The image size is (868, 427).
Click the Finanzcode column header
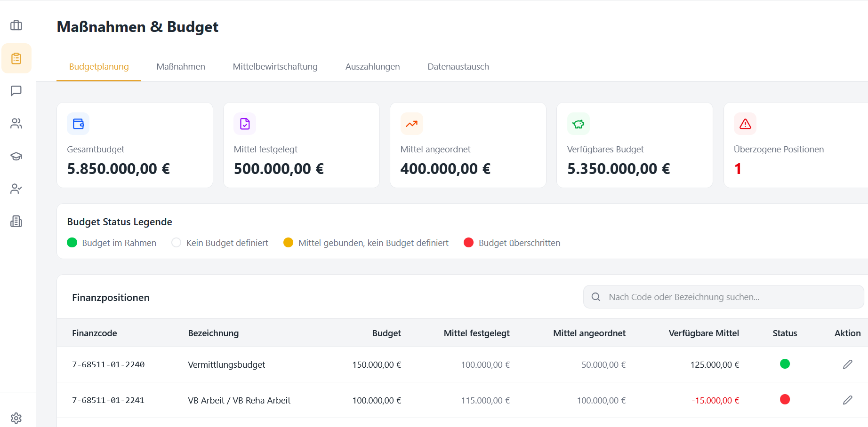pos(95,333)
